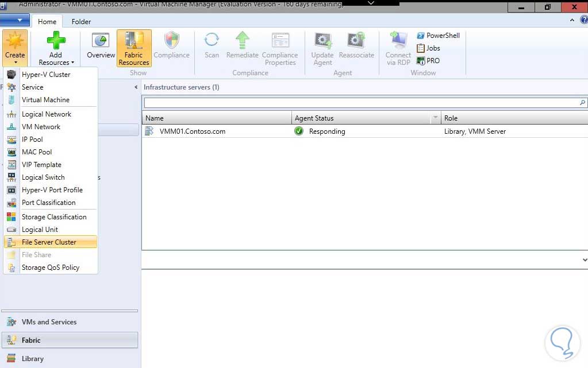
Task: Click the Remediate arrow icon
Action: point(242,40)
